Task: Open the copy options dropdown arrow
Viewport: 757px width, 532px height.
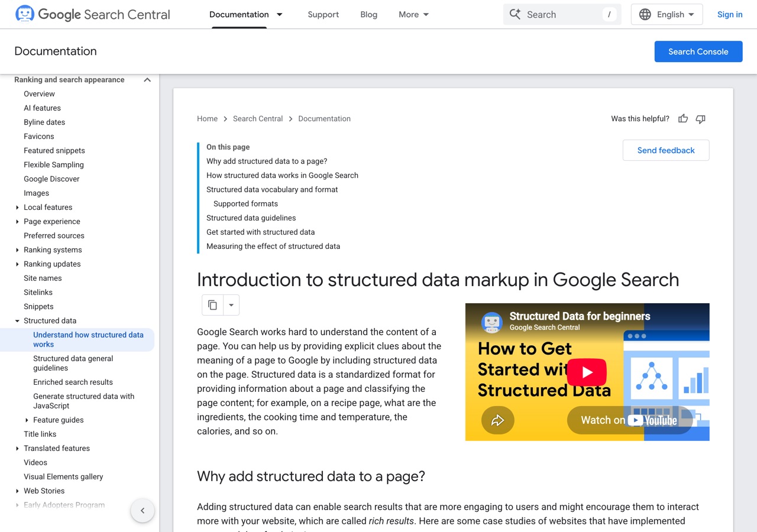Action: (231, 305)
